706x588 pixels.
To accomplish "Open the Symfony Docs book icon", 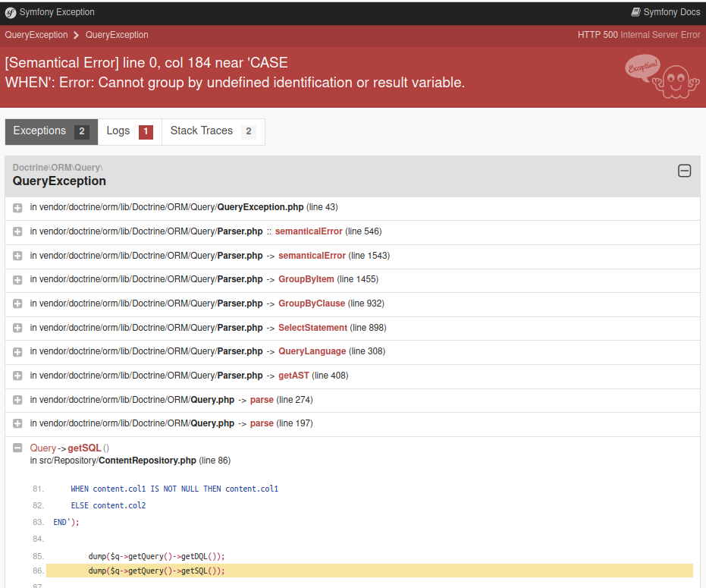I will pyautogui.click(x=635, y=12).
